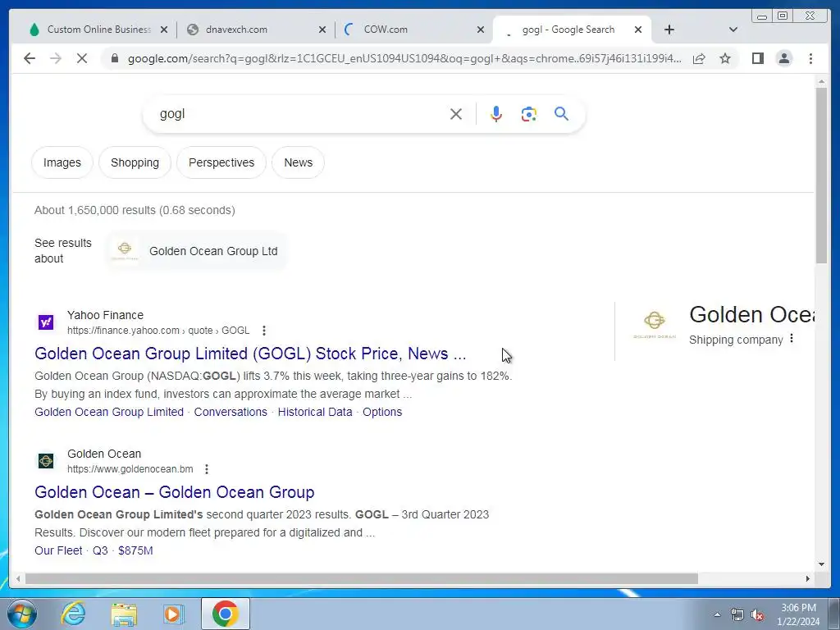Share this page icon
Screen dimensions: 840x630
click(x=699, y=58)
